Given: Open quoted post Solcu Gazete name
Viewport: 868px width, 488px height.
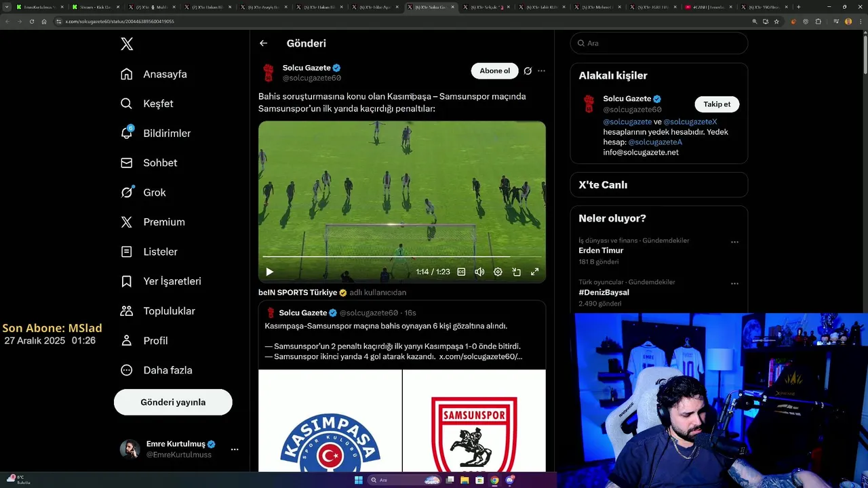Looking at the screenshot, I should [x=303, y=312].
